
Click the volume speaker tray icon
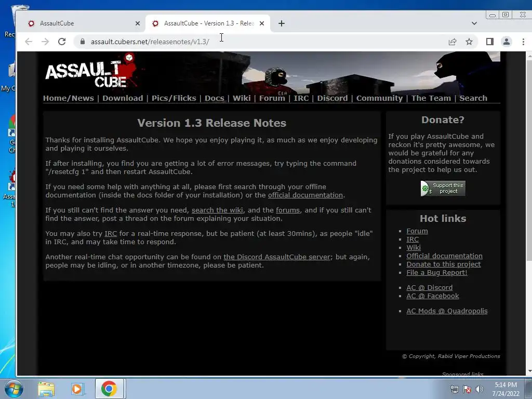click(480, 389)
